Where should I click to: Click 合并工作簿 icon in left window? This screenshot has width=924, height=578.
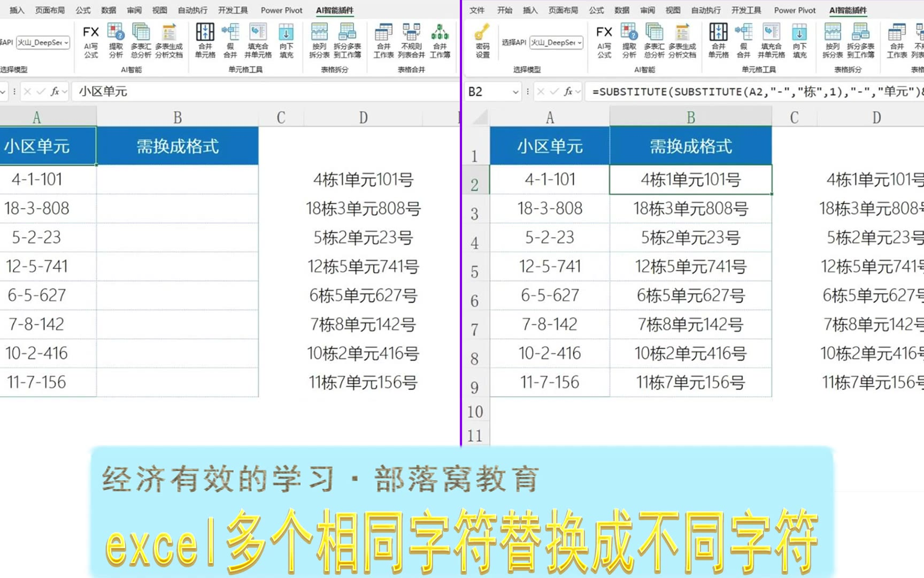tap(440, 41)
